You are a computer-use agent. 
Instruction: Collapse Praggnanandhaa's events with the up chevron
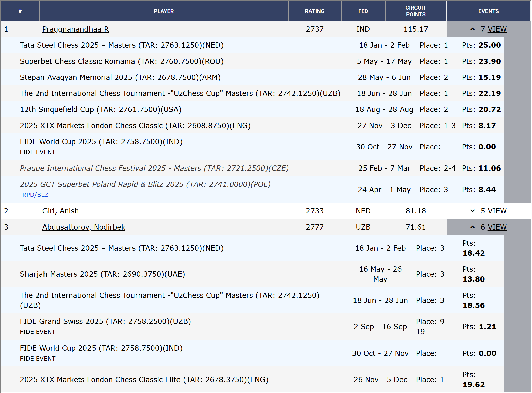[x=472, y=29]
